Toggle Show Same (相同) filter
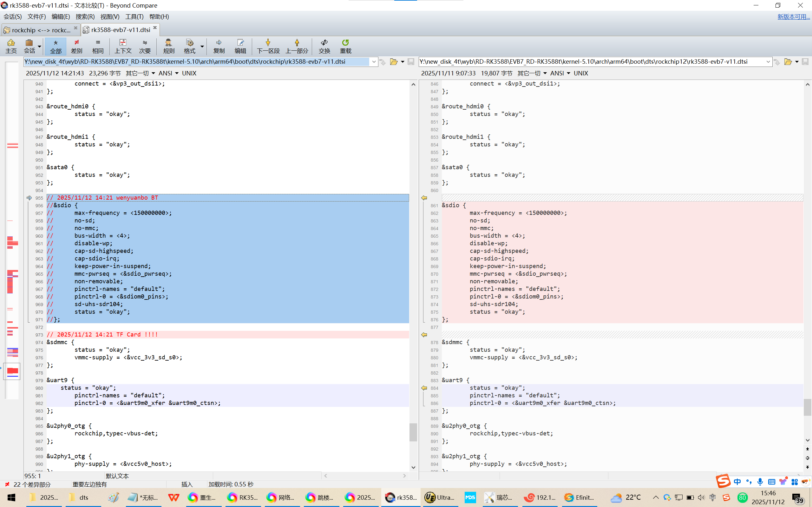The width and height of the screenshot is (812, 507). click(x=98, y=46)
